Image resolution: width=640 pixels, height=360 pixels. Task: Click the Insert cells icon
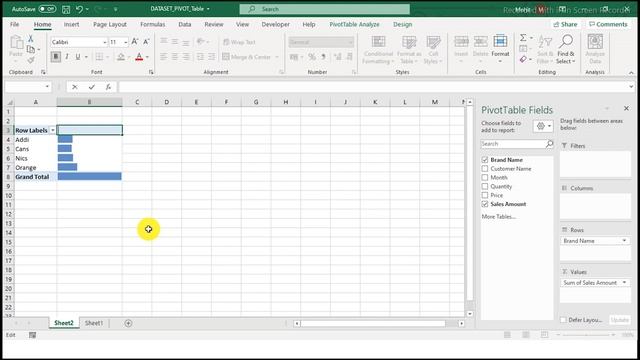461,42
